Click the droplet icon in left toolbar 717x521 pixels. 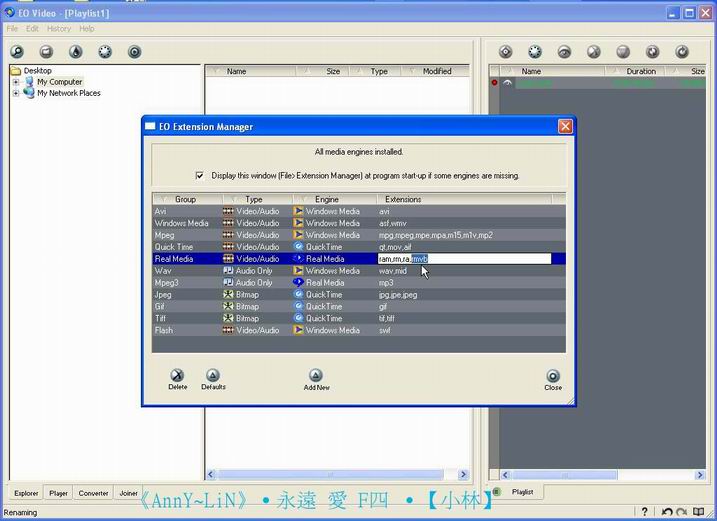pos(76,52)
